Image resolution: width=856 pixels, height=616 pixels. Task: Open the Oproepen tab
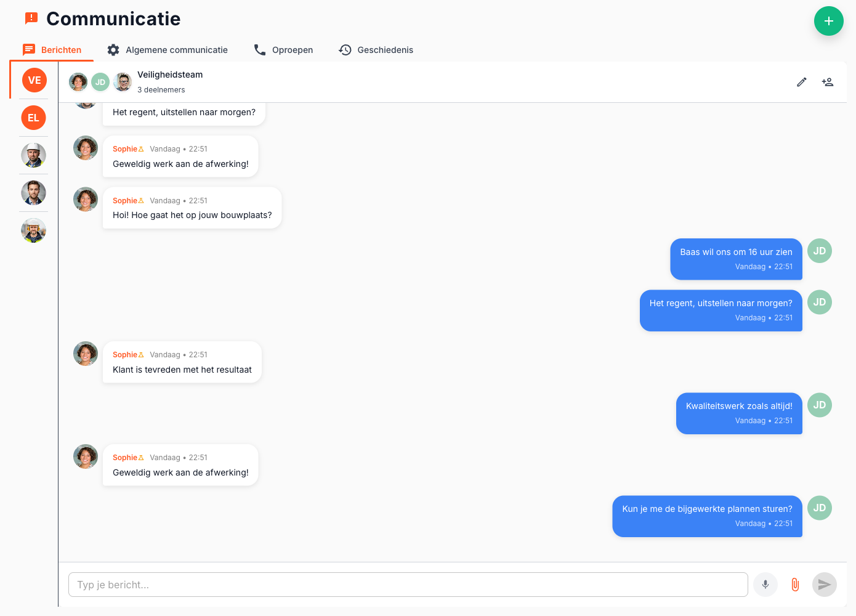point(283,50)
